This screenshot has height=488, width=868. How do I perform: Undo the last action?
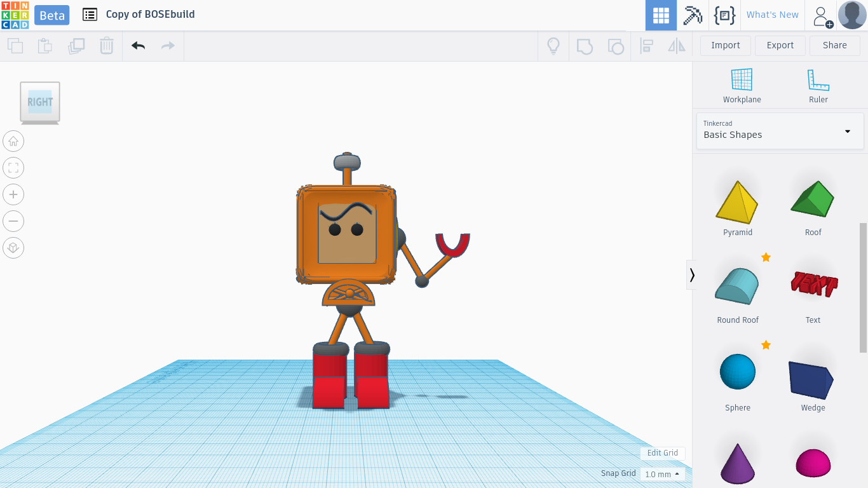pyautogui.click(x=139, y=46)
